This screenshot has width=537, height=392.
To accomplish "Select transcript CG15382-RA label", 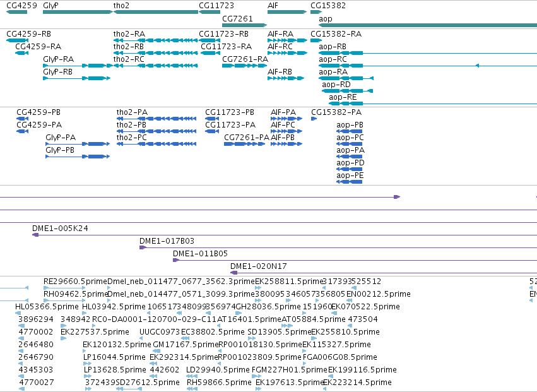I will tap(336, 34).
